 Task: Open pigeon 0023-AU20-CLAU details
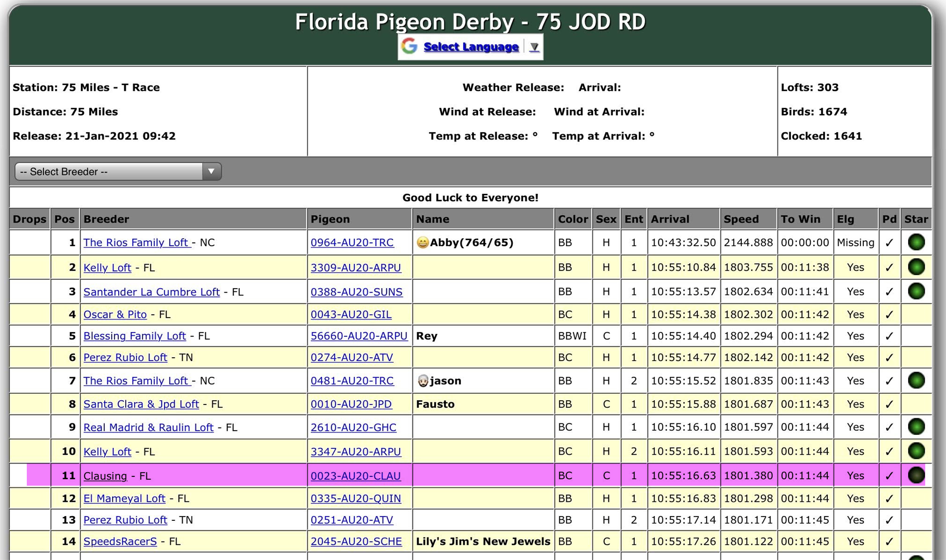click(x=355, y=476)
